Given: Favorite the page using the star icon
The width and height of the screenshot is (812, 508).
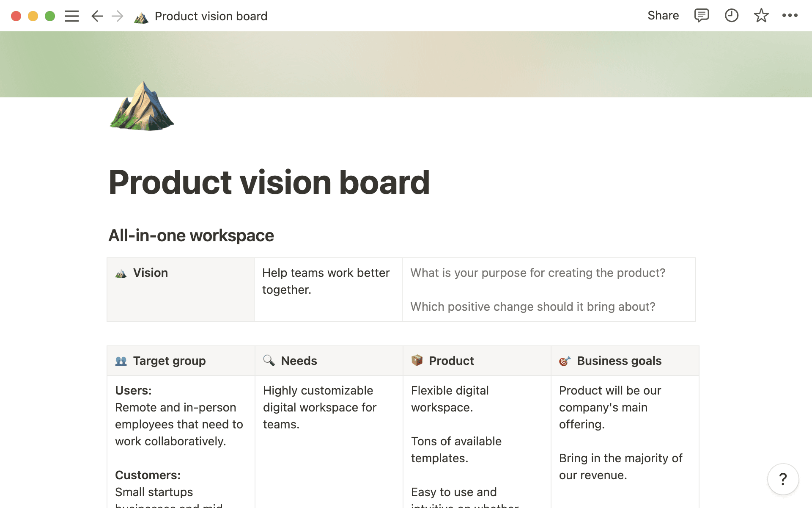Looking at the screenshot, I should click(x=761, y=16).
